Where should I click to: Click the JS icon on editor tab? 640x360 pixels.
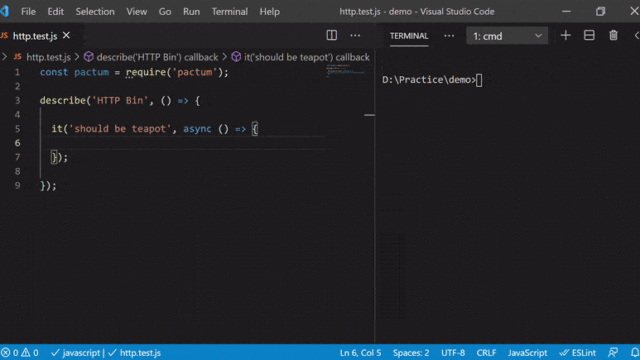point(4,36)
